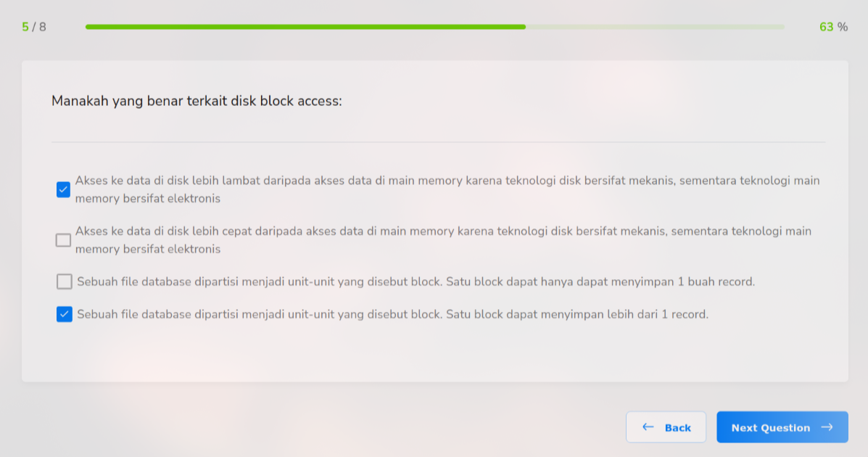The height and width of the screenshot is (457, 868).
Task: Click the "5 / 8" question counter
Action: [x=34, y=27]
